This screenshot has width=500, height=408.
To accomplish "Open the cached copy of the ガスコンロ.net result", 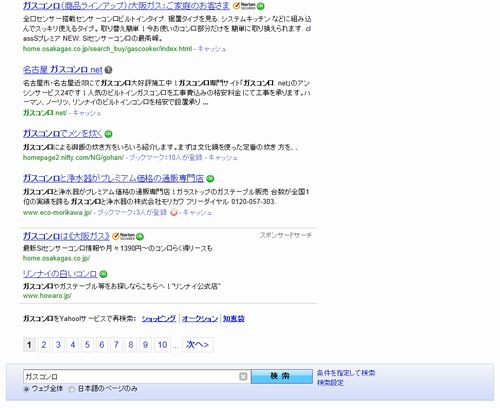I will click(87, 113).
